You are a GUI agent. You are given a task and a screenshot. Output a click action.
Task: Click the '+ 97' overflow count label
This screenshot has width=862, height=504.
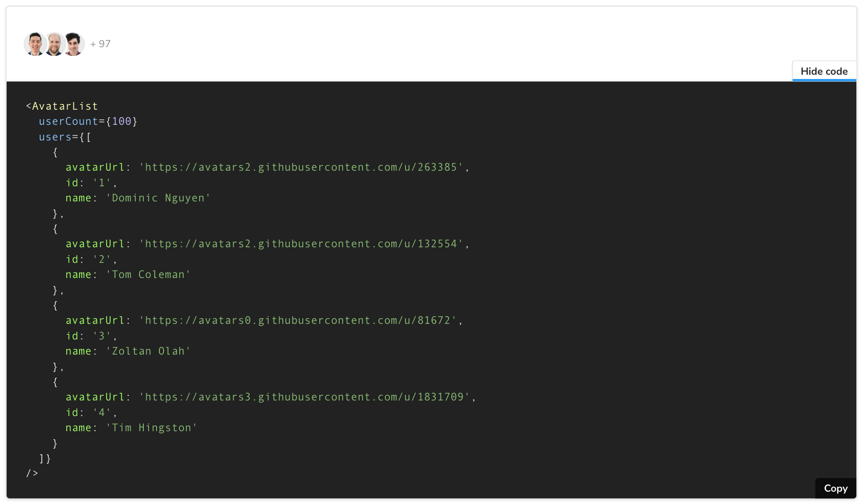100,43
